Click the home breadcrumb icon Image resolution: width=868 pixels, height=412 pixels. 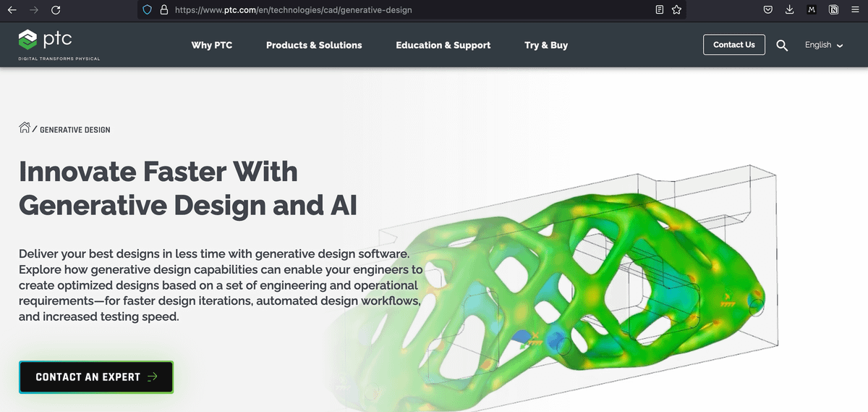pos(25,129)
